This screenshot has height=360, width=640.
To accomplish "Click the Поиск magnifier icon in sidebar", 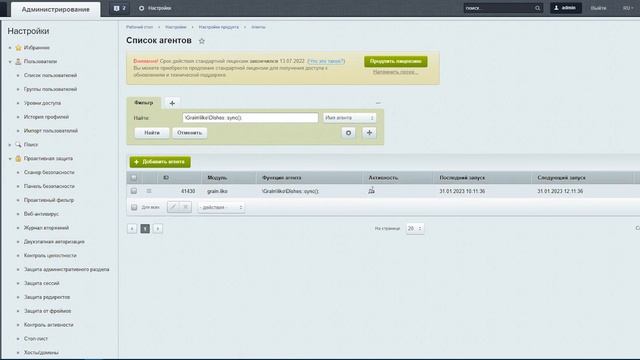I will pyautogui.click(x=18, y=144).
